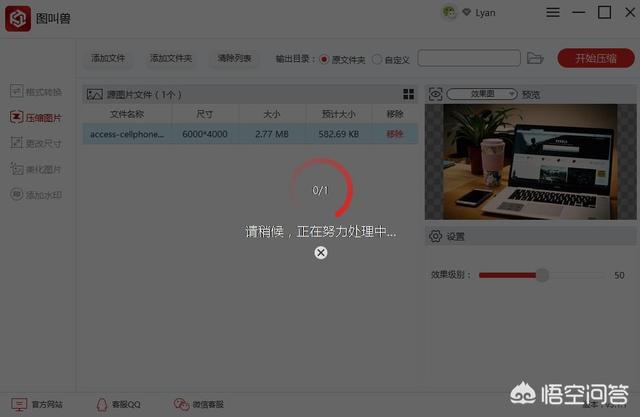Select the 自定义 custom output radio button
The image size is (640, 417).
point(377,59)
